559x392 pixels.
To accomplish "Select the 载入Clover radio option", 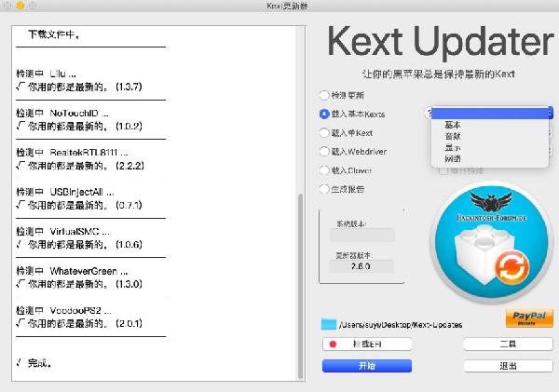I will coord(324,170).
